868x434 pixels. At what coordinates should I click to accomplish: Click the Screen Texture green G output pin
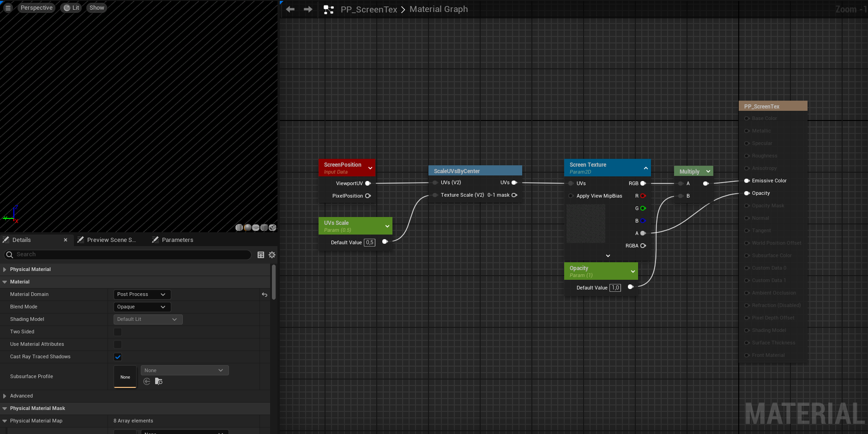pos(643,208)
